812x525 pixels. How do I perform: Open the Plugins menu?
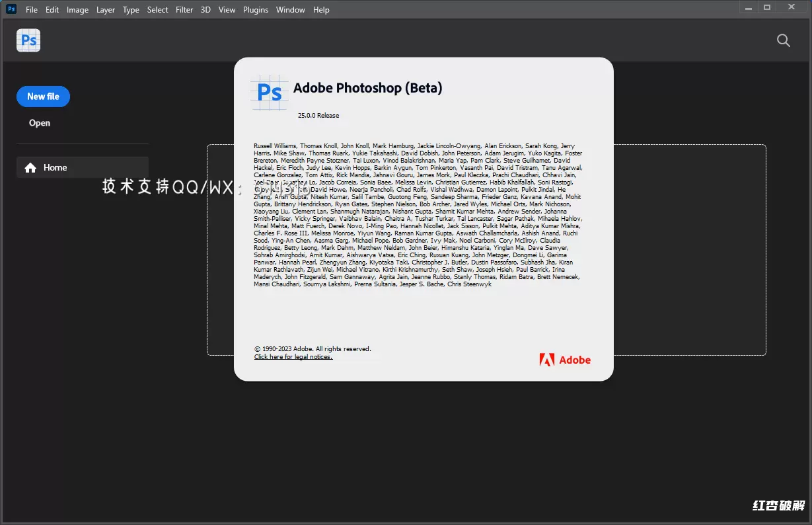[256, 9]
